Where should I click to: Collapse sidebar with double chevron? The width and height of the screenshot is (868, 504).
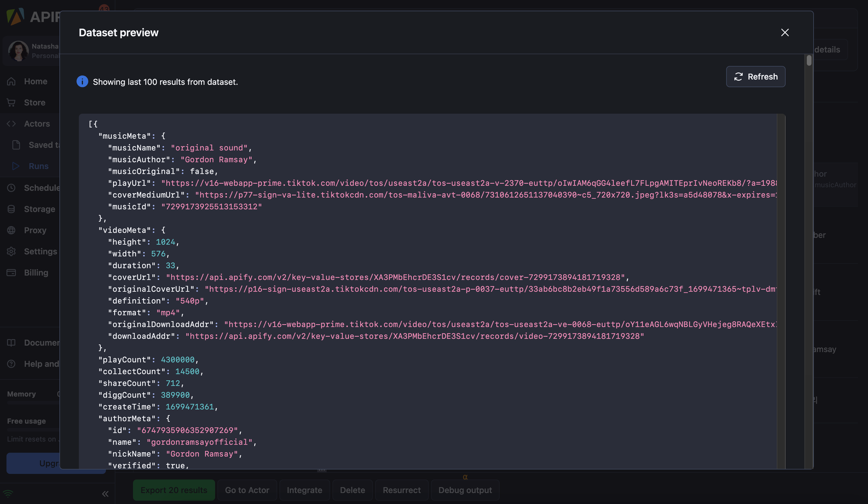coord(105,494)
